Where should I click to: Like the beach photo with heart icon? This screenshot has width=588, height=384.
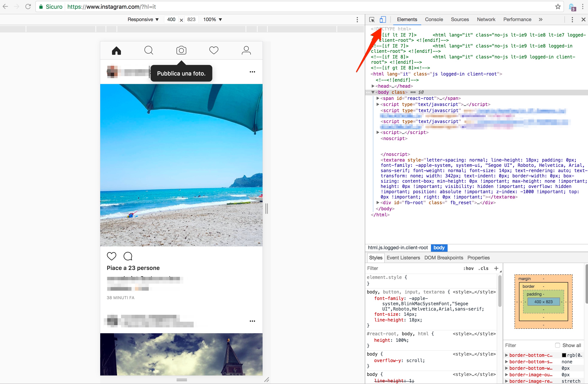tap(111, 256)
